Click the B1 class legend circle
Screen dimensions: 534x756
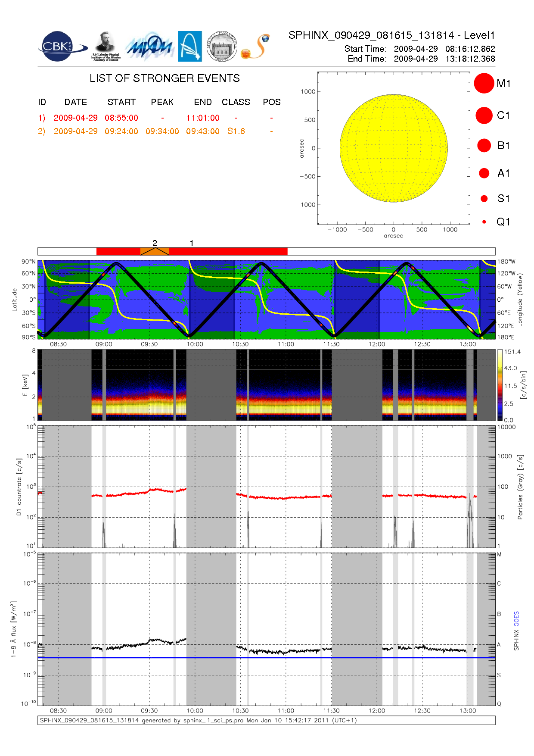coord(484,145)
